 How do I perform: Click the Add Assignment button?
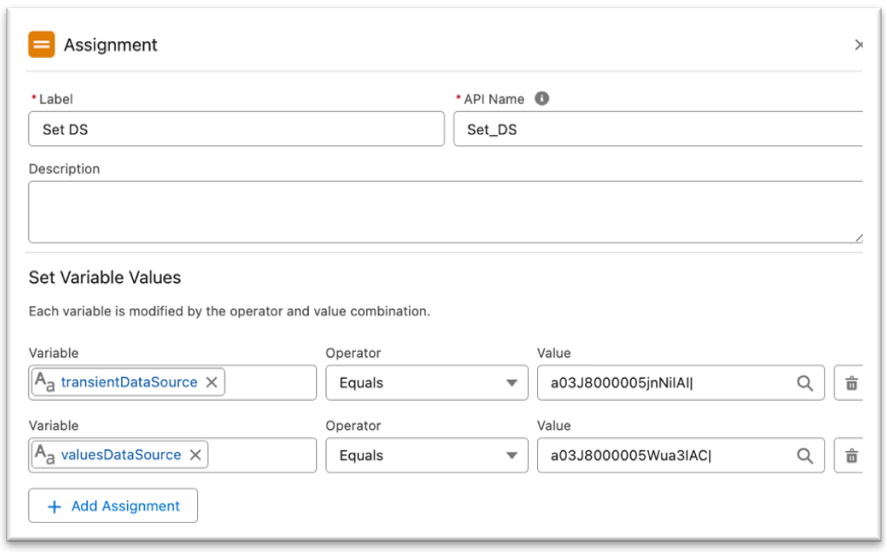coord(113,506)
